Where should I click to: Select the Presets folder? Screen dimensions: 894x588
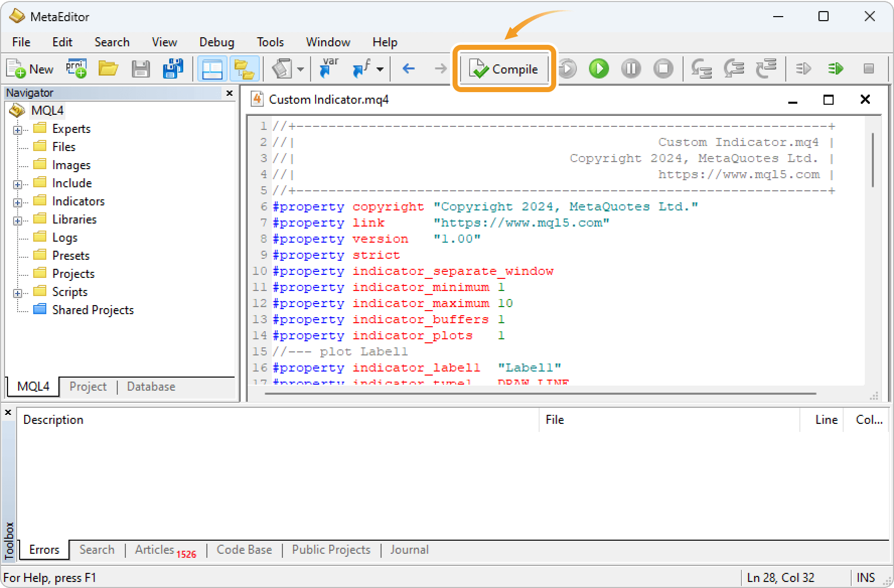(x=70, y=255)
